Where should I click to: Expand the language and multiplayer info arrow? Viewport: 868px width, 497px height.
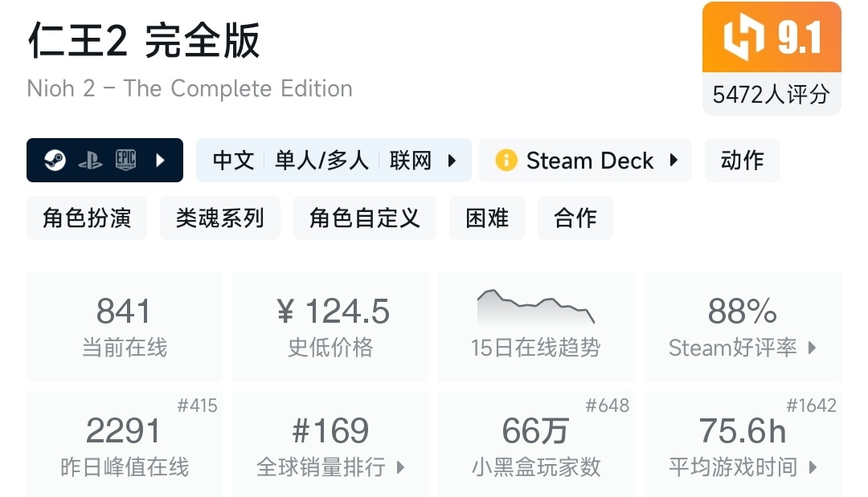(x=452, y=161)
